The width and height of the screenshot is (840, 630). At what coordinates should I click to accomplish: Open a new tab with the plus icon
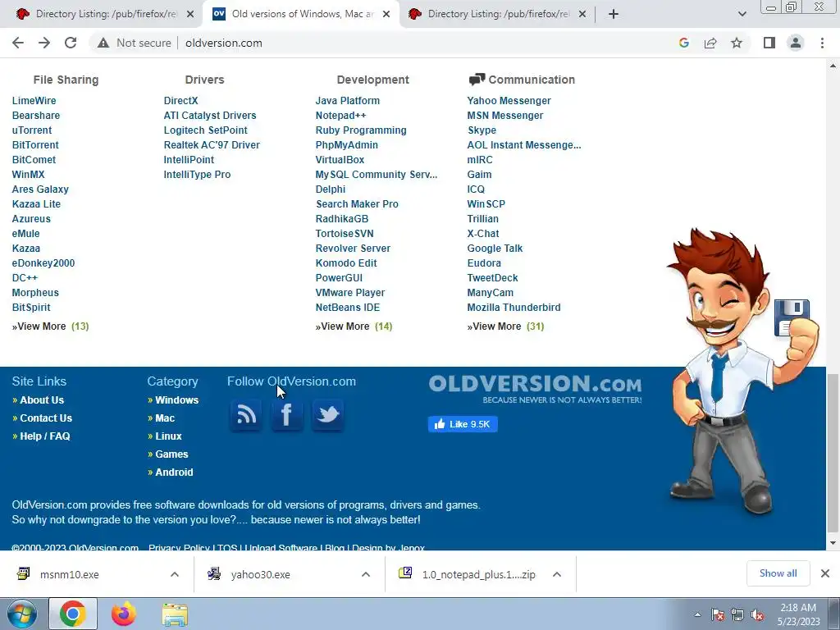tap(614, 14)
